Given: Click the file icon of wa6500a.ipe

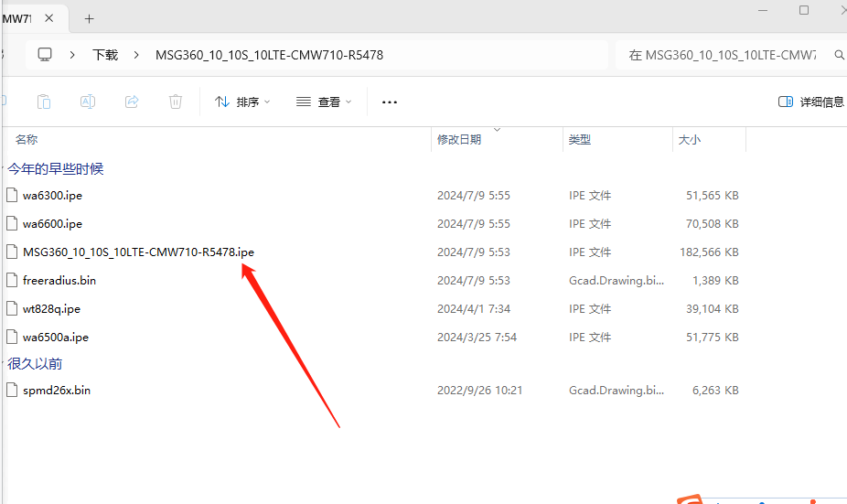Looking at the screenshot, I should point(12,337).
